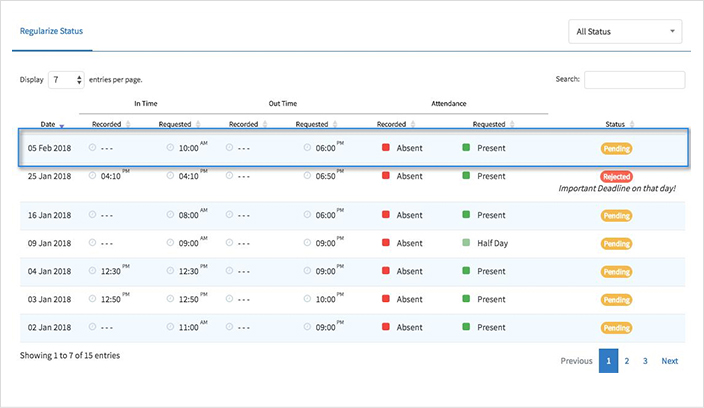Click the Half Day attendance text
The height and width of the screenshot is (408, 704).
click(493, 243)
